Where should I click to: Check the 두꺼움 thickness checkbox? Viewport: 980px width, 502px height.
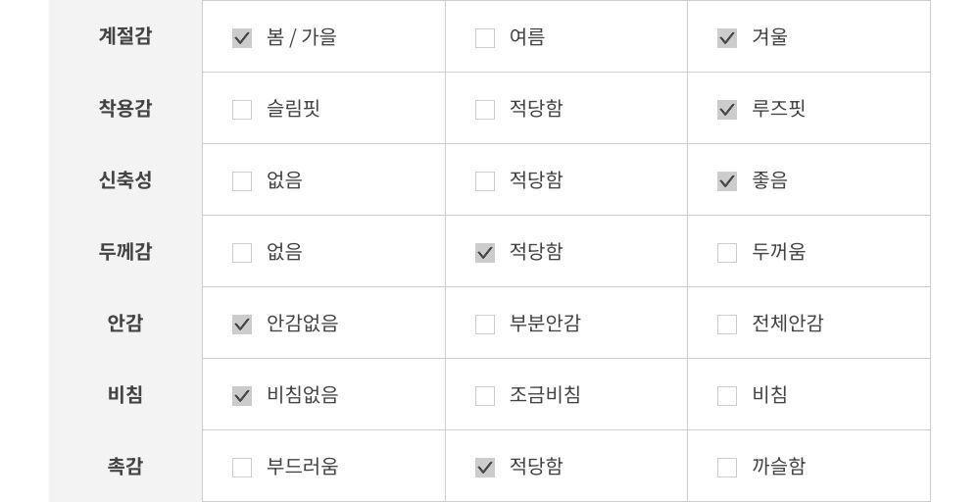click(x=727, y=253)
